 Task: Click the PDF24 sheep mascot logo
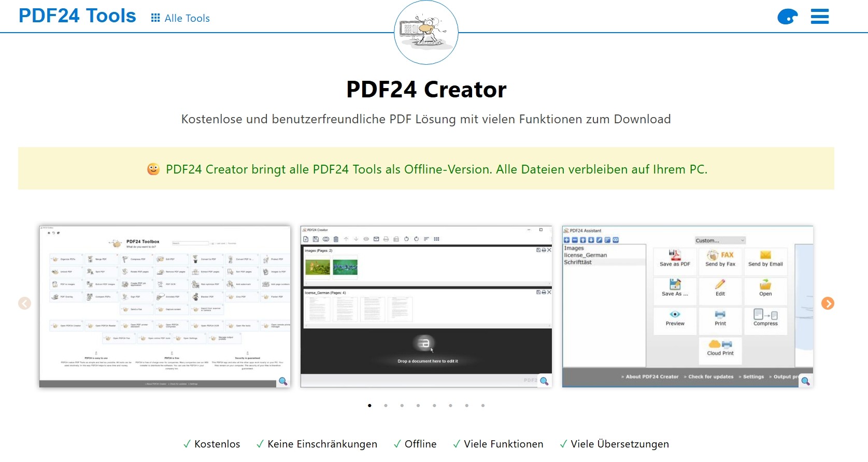[426, 32]
